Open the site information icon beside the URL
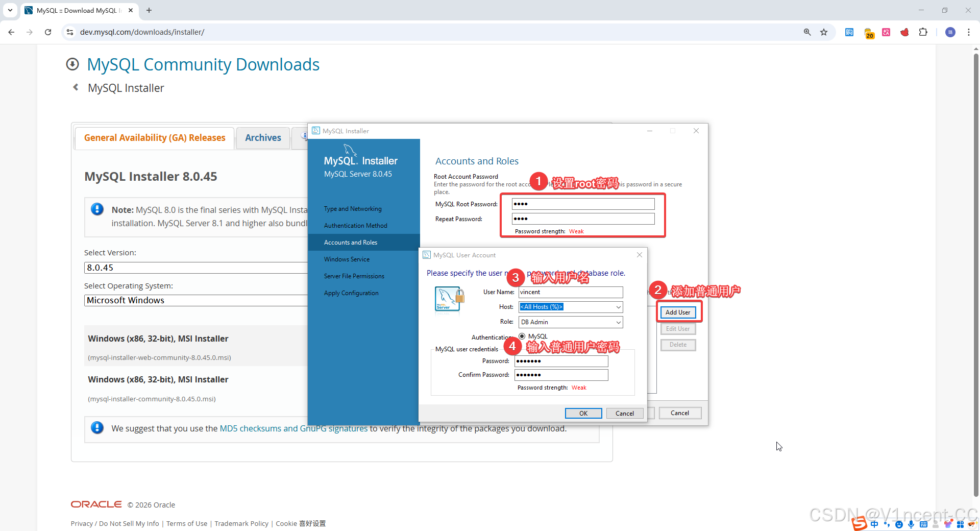 point(70,32)
